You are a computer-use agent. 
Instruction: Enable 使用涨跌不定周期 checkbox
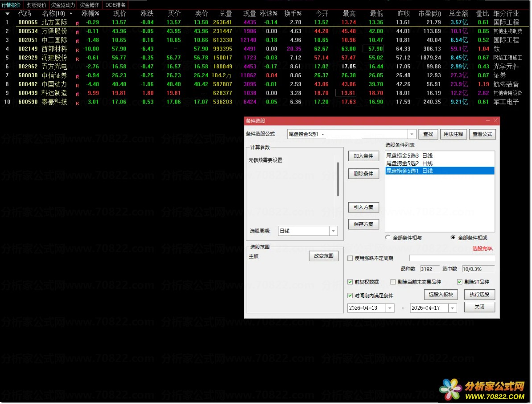[350, 258]
